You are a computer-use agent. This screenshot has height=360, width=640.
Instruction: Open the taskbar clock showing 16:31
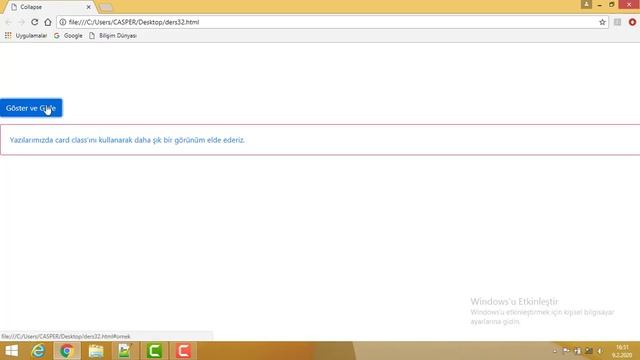tap(622, 351)
